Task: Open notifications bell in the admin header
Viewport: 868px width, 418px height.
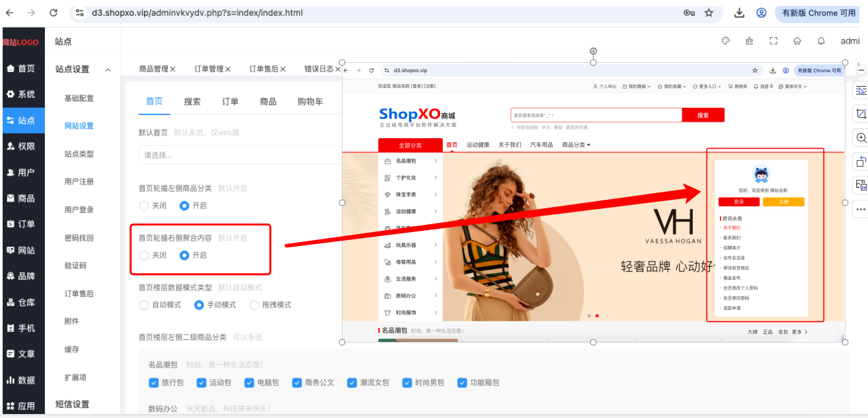Action: (821, 41)
